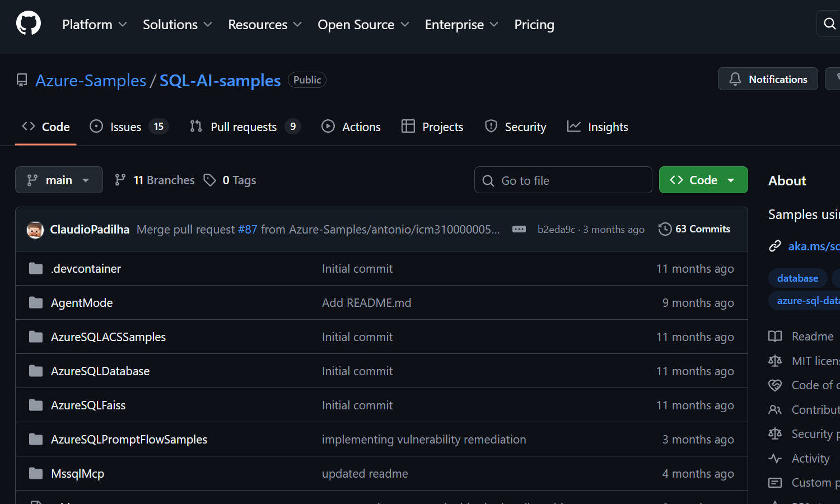Click the link icon next to aka.ms
Image resolution: width=840 pixels, height=504 pixels.
click(775, 246)
